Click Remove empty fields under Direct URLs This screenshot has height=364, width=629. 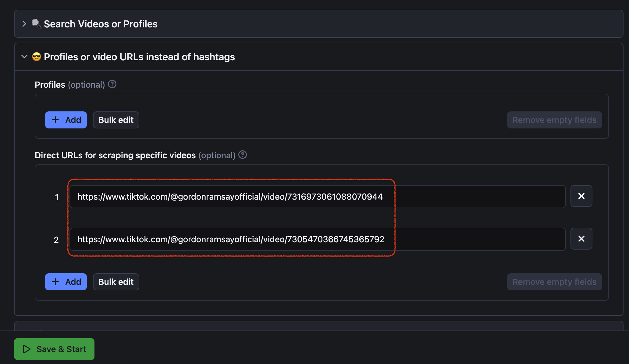coord(554,282)
